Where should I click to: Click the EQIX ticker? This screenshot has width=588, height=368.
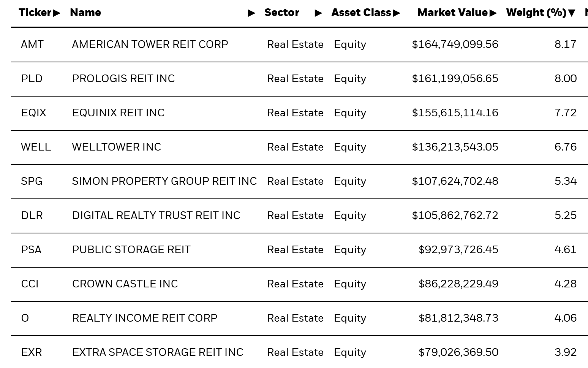[33, 113]
